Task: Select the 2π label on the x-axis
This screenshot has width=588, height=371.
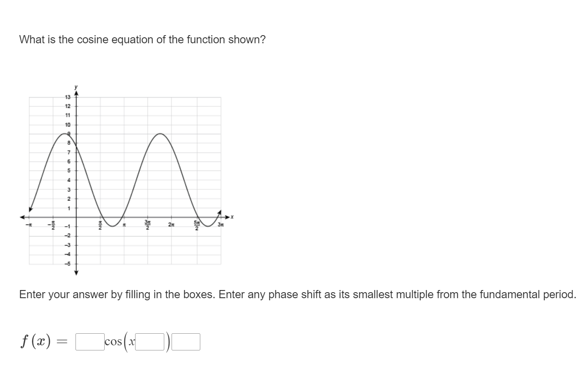Action: [x=172, y=224]
